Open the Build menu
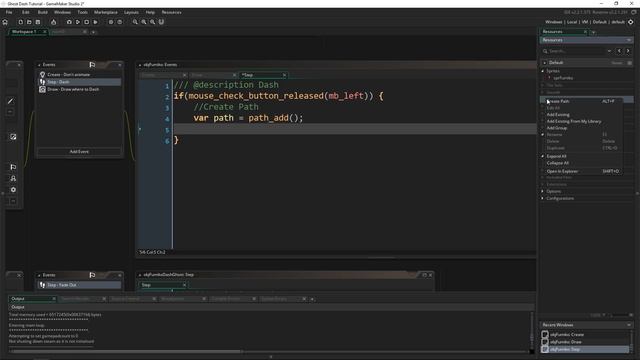The height and width of the screenshot is (360, 640). pos(42,12)
